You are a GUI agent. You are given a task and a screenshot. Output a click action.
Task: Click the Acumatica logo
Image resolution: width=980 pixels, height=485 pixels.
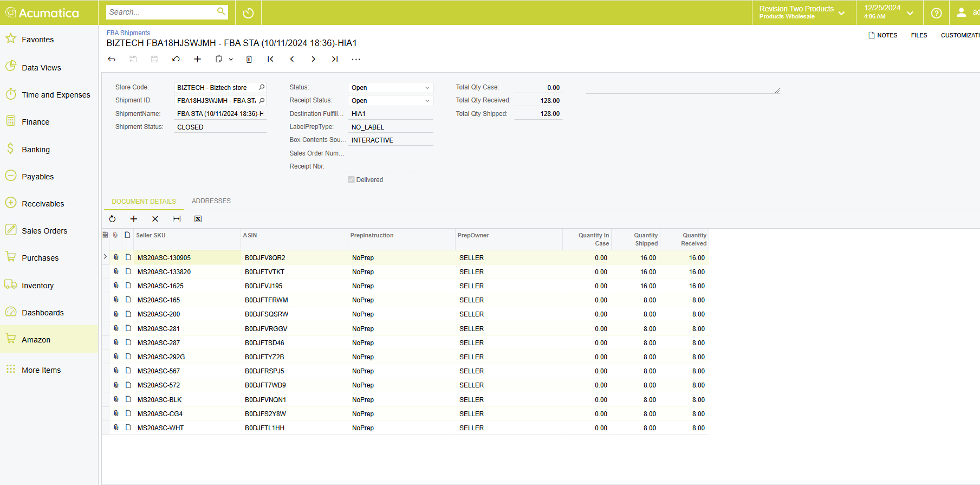[42, 12]
